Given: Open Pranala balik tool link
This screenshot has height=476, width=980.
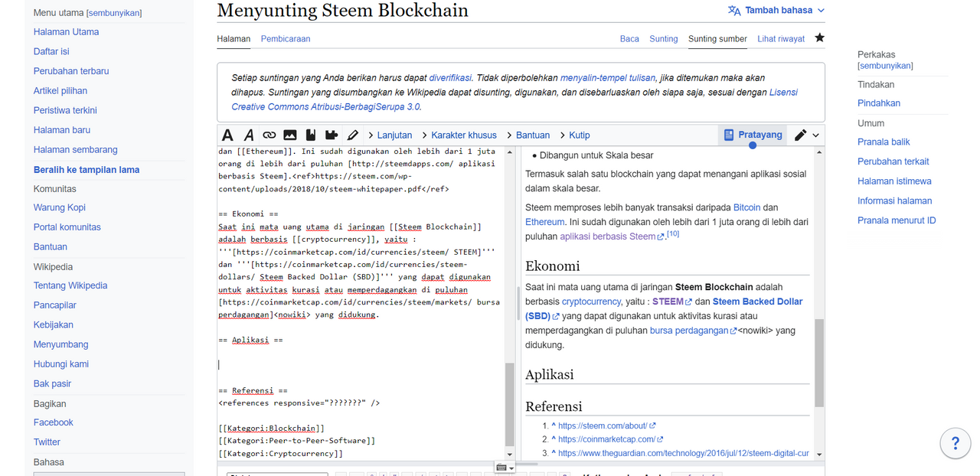Looking at the screenshot, I should coord(884,142).
